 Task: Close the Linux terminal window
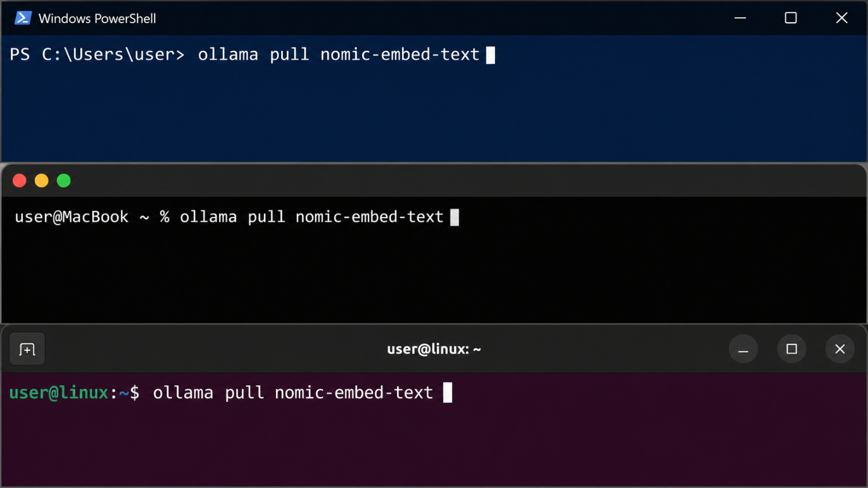pos(840,349)
